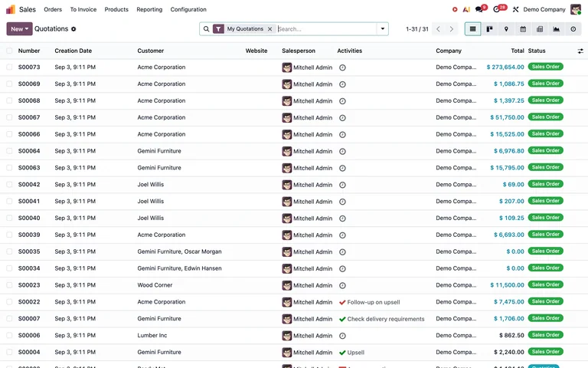Schedule activity clock for S00006
This screenshot has height=368, width=588.
click(342, 336)
